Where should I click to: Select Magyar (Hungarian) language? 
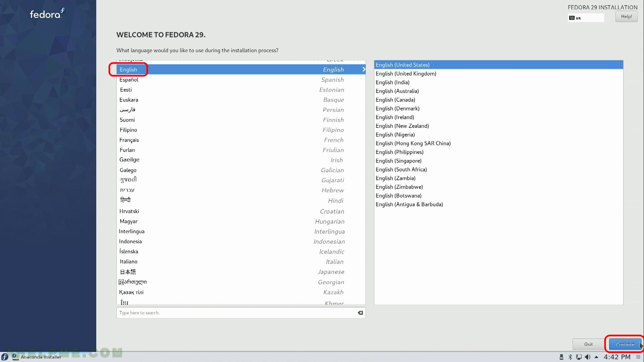click(x=241, y=221)
